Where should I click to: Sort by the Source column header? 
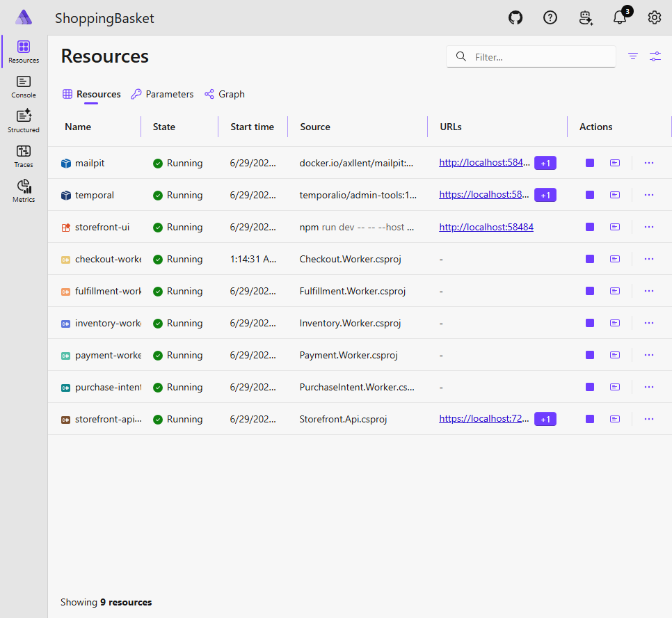[315, 127]
